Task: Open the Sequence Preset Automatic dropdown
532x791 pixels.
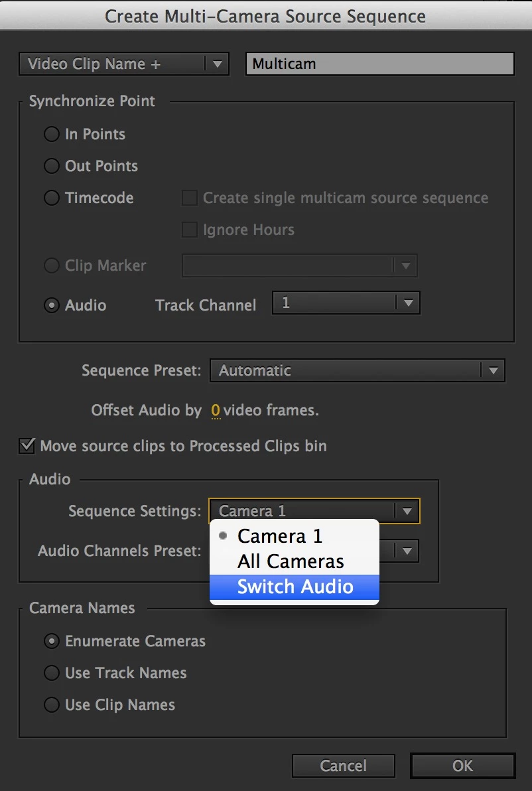Action: [x=357, y=370]
